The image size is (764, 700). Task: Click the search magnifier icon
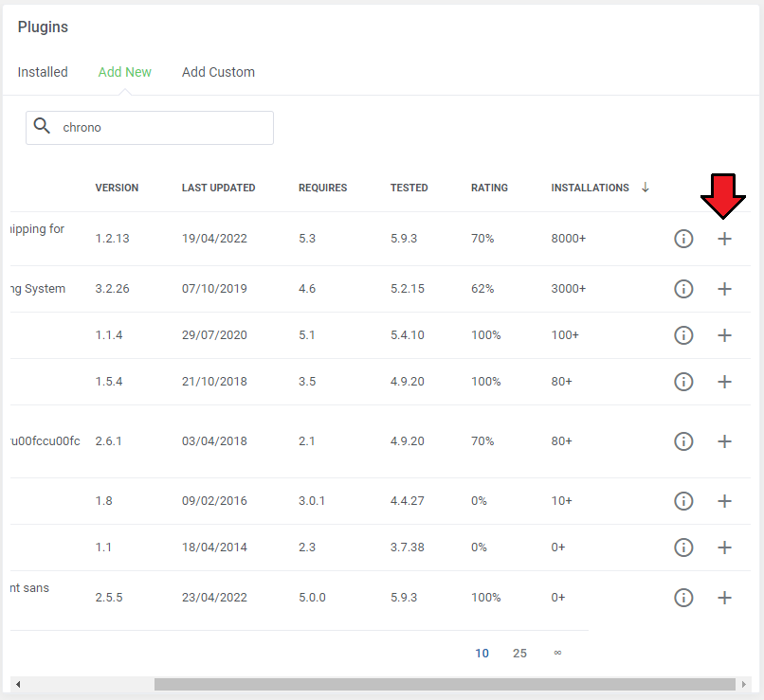[x=42, y=126]
